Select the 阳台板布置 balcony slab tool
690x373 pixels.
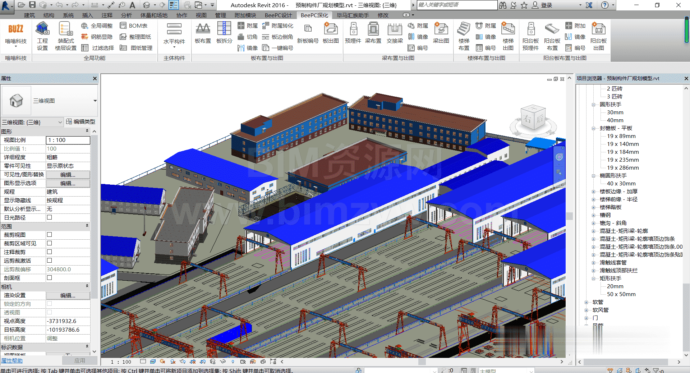(x=552, y=36)
